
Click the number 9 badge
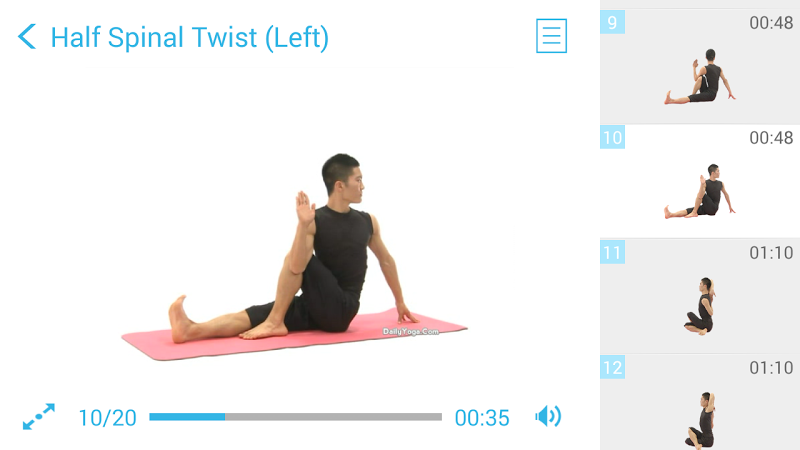click(x=612, y=22)
